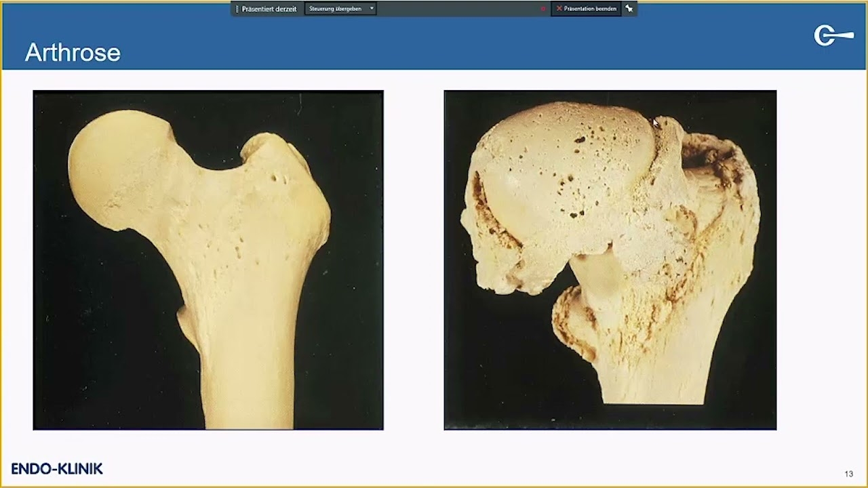Click the red X icon inside 'Präsentation beenden'
Image resolution: width=868 pixels, height=488 pixels.
[x=559, y=8]
